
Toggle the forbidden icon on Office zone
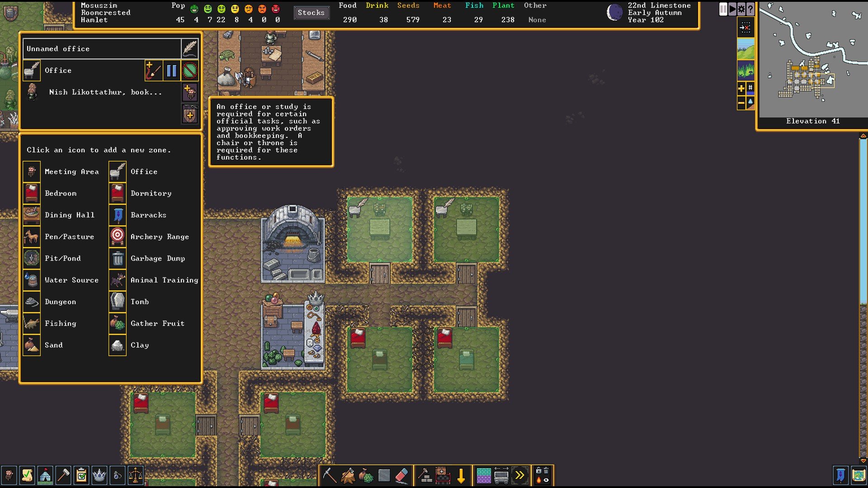point(191,70)
